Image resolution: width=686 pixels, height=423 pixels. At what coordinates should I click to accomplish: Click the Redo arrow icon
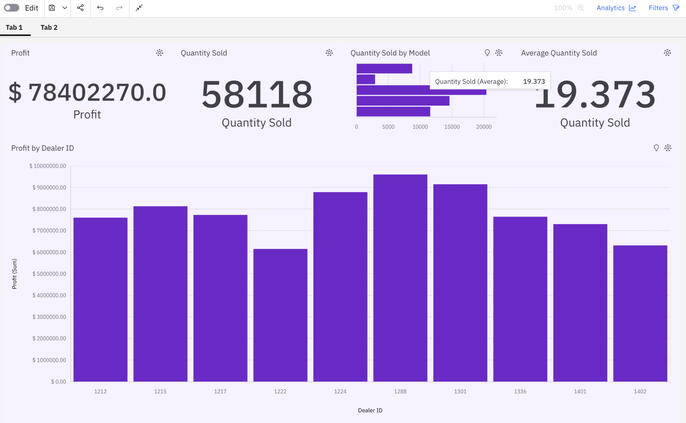click(x=119, y=8)
